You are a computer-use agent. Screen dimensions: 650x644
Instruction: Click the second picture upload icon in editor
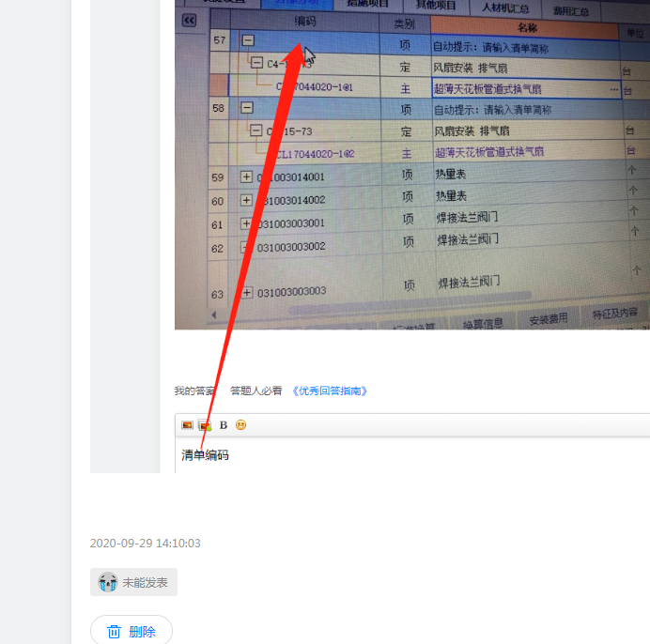tap(205, 425)
